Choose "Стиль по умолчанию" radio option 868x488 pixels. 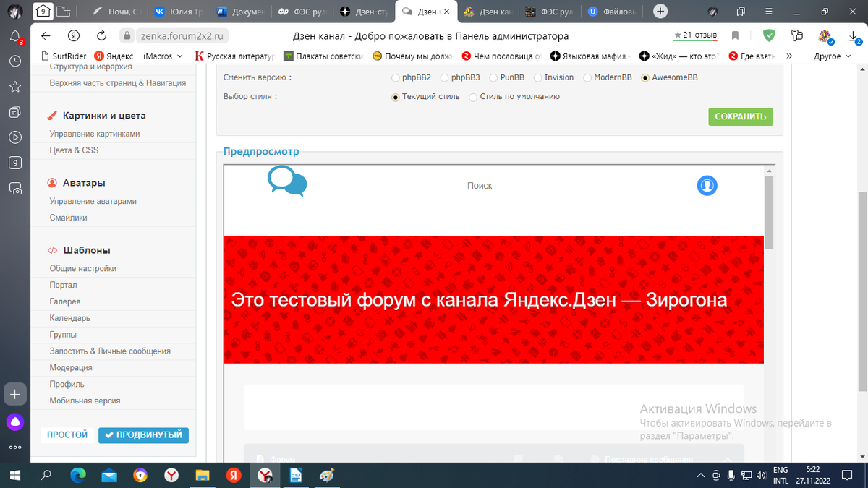pyautogui.click(x=473, y=97)
